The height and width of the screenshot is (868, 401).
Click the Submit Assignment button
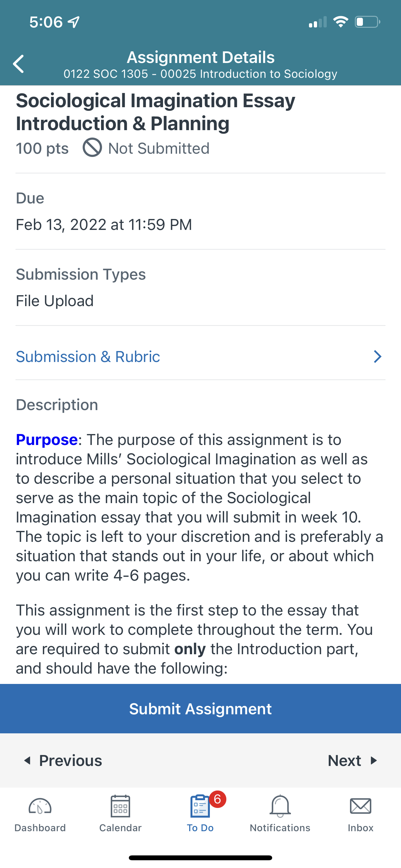click(200, 709)
